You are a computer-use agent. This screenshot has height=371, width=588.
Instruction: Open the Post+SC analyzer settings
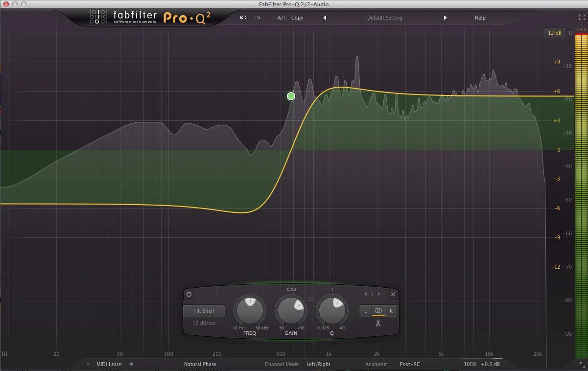[x=410, y=364]
